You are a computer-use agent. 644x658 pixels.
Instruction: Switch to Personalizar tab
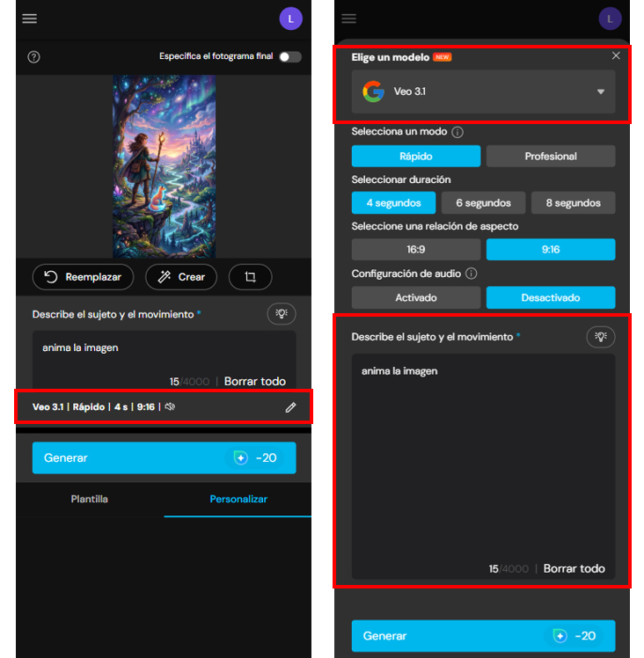(238, 499)
